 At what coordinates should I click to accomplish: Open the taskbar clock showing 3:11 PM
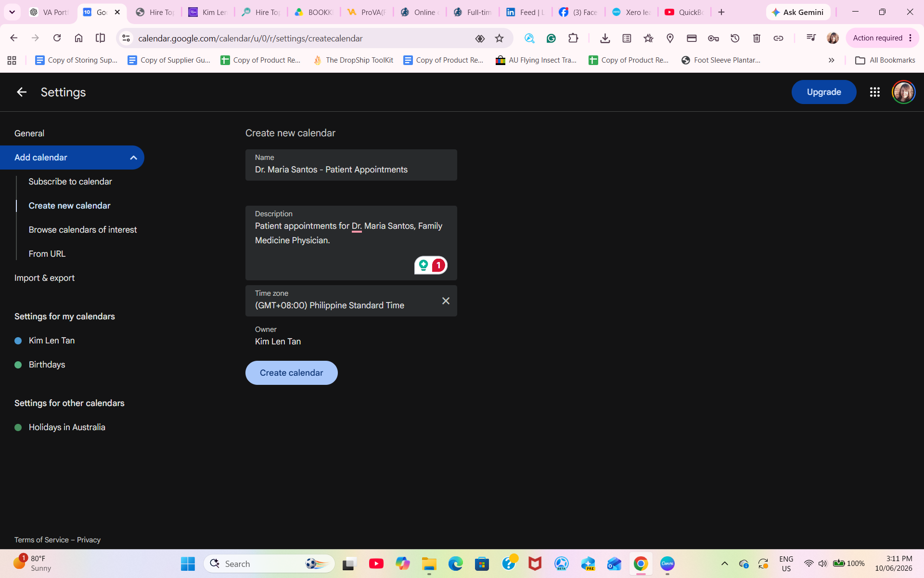point(893,564)
